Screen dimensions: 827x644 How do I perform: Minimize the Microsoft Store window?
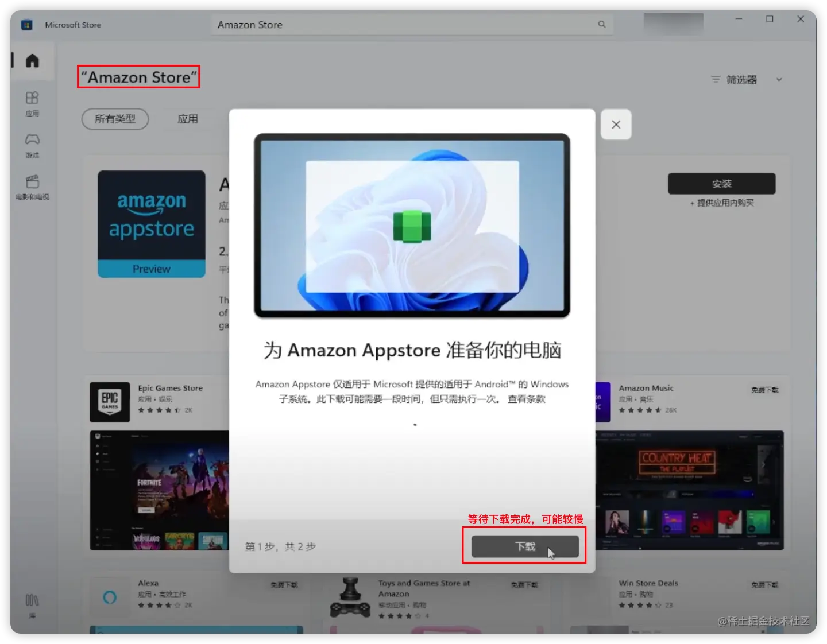click(x=739, y=19)
